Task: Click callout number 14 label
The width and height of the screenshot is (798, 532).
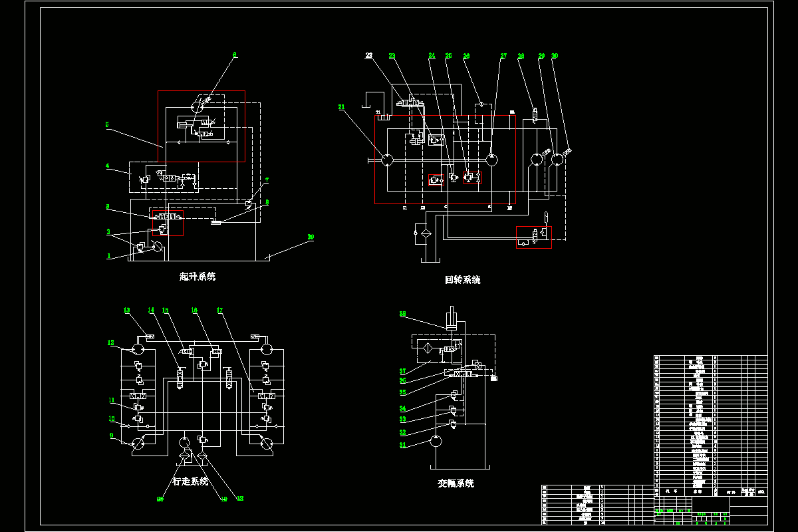Action: [x=151, y=310]
